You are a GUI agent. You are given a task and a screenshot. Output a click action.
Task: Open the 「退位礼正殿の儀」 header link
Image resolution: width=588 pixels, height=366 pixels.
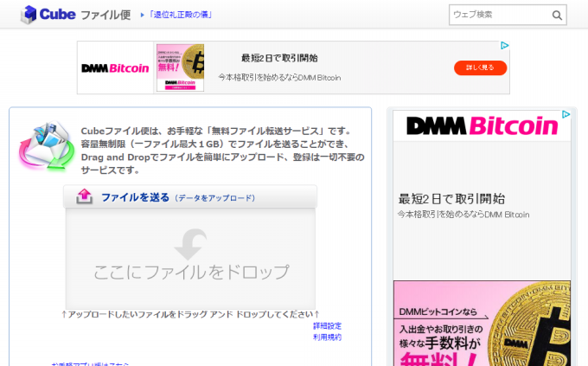point(181,15)
